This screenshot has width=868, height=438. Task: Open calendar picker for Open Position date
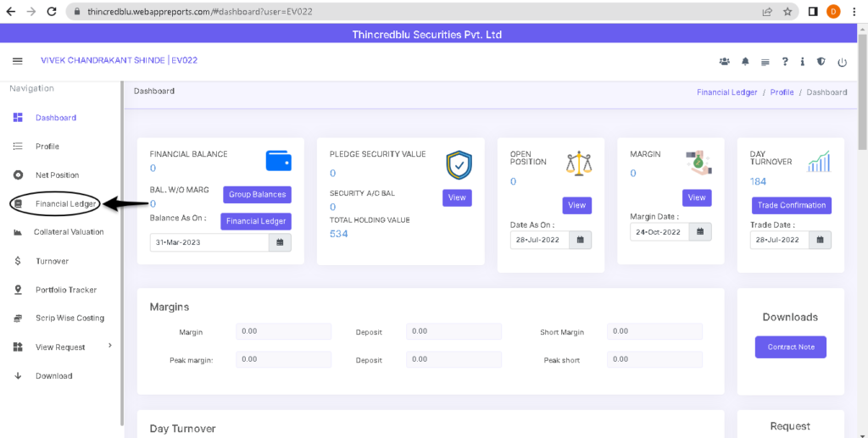580,240
